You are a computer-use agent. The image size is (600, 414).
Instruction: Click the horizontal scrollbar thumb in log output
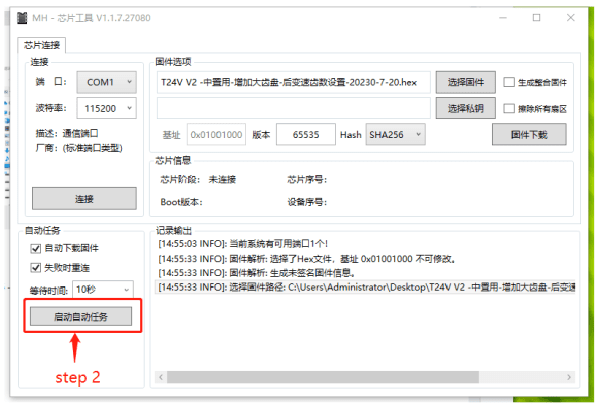[x=323, y=377]
